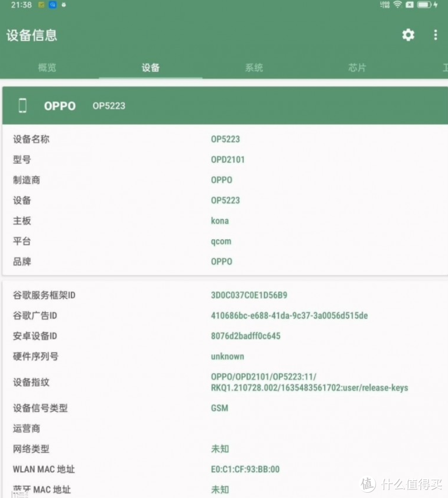Open the three-dot overflow menu
The image size is (448, 498).
pos(435,35)
